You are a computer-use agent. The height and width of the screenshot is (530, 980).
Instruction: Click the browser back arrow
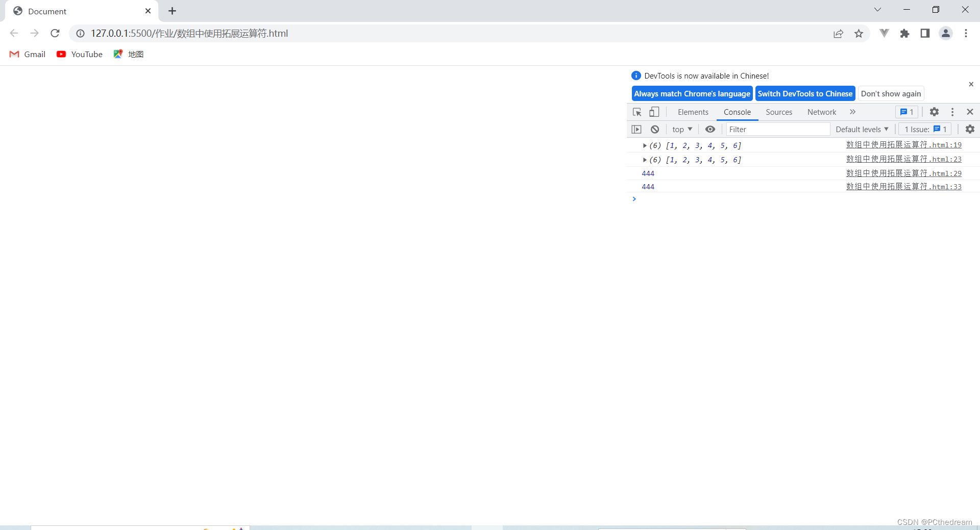pos(14,33)
